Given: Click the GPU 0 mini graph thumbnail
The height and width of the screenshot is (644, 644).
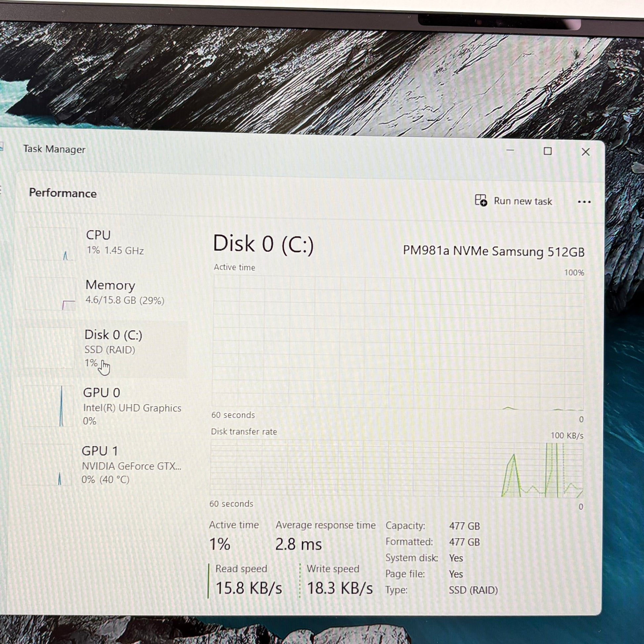Looking at the screenshot, I should pyautogui.click(x=48, y=406).
